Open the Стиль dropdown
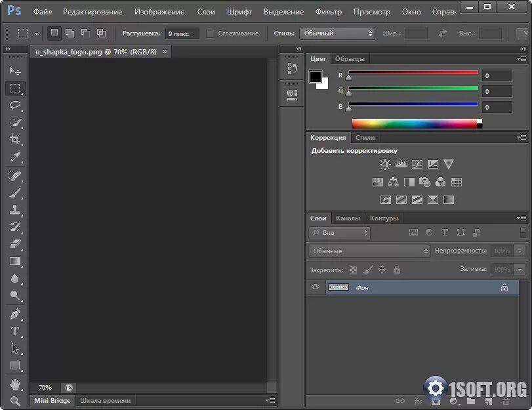Image resolution: width=532 pixels, height=410 pixels. point(337,33)
